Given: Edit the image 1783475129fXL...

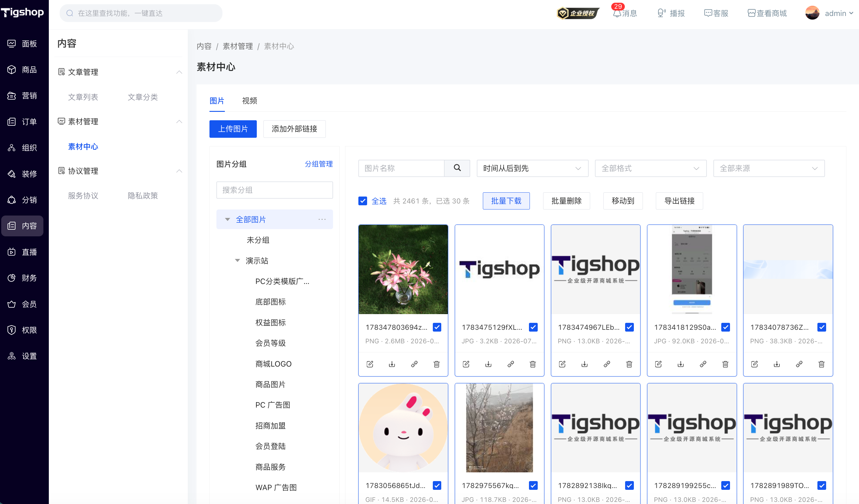Looking at the screenshot, I should 466,364.
